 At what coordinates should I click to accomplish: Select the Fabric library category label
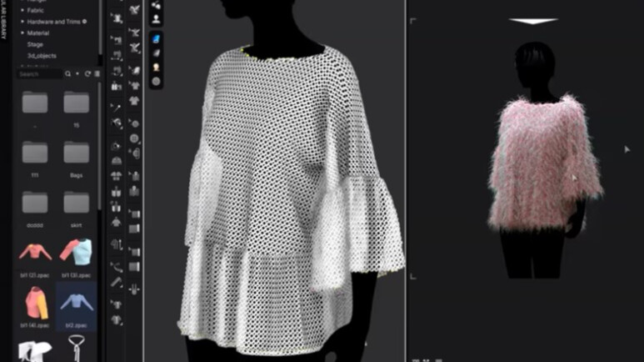[x=35, y=10]
